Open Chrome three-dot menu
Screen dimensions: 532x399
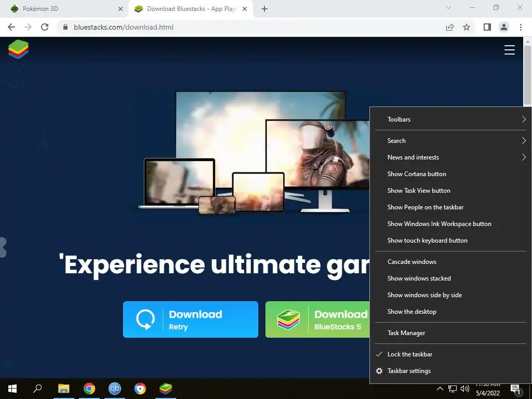(521, 27)
